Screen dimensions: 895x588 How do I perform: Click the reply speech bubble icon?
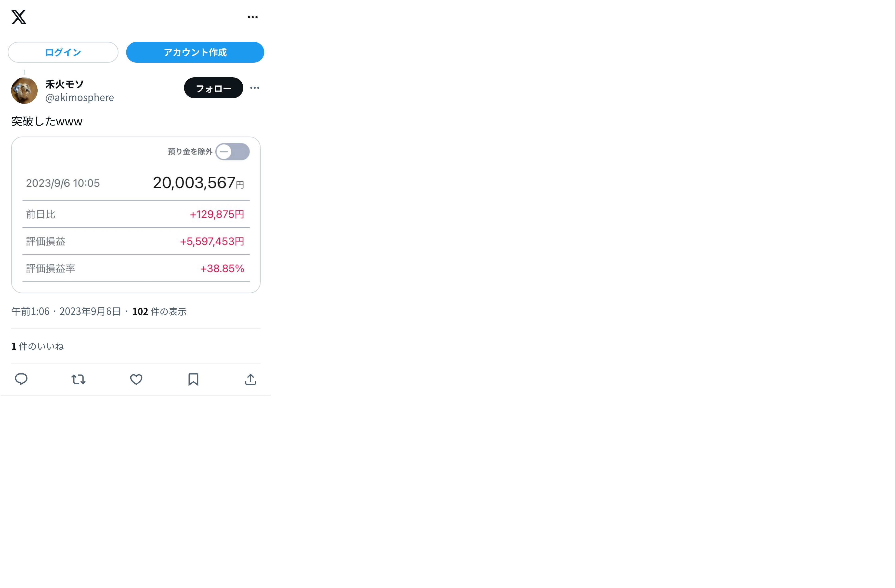21,379
